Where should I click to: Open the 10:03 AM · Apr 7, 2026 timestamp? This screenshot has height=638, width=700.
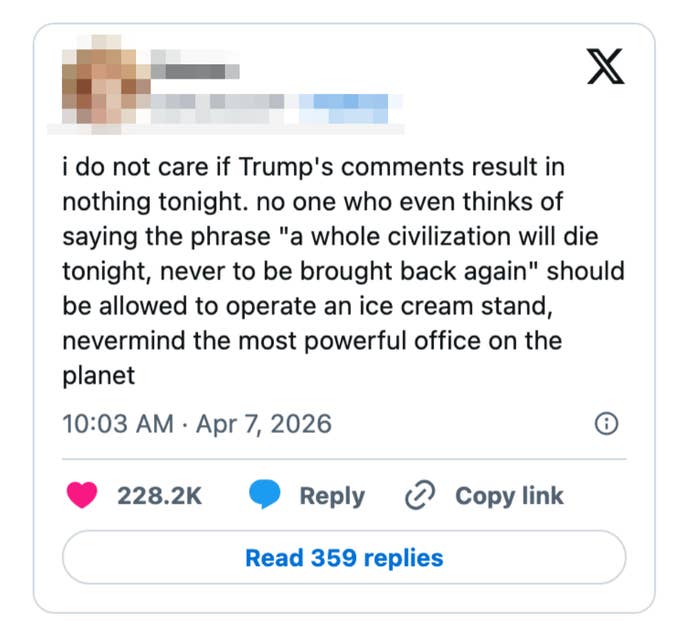pos(196,424)
